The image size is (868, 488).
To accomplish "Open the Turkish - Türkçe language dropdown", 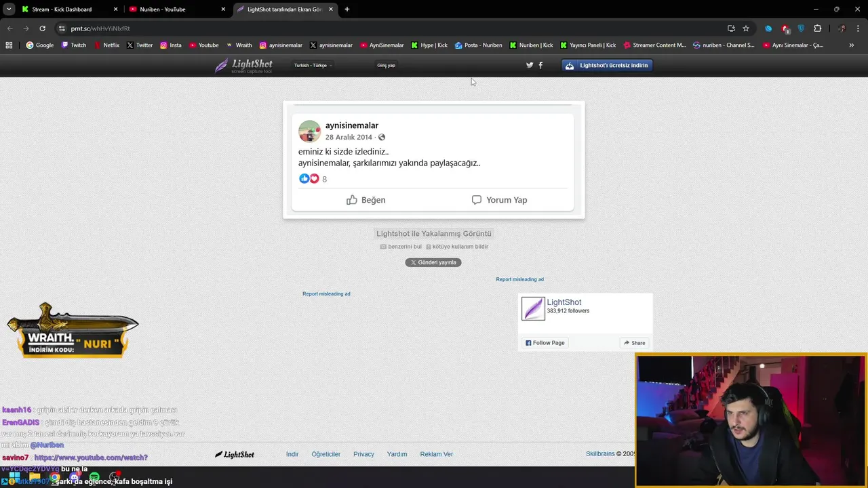I will 313,65.
